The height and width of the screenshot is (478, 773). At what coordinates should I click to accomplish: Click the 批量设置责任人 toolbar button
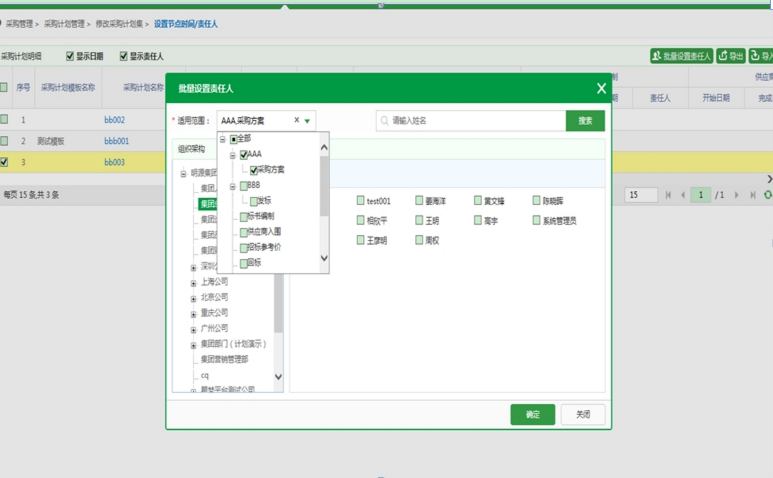click(681, 56)
